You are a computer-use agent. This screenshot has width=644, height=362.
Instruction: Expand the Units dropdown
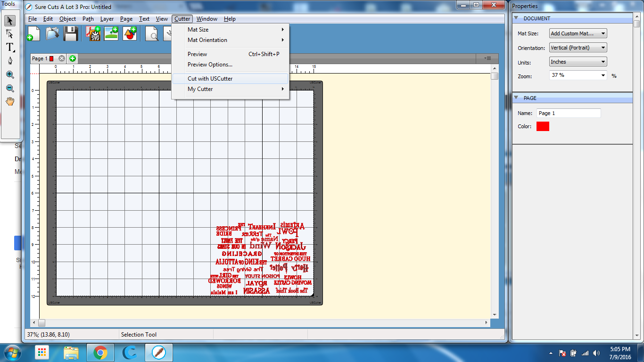pos(578,62)
